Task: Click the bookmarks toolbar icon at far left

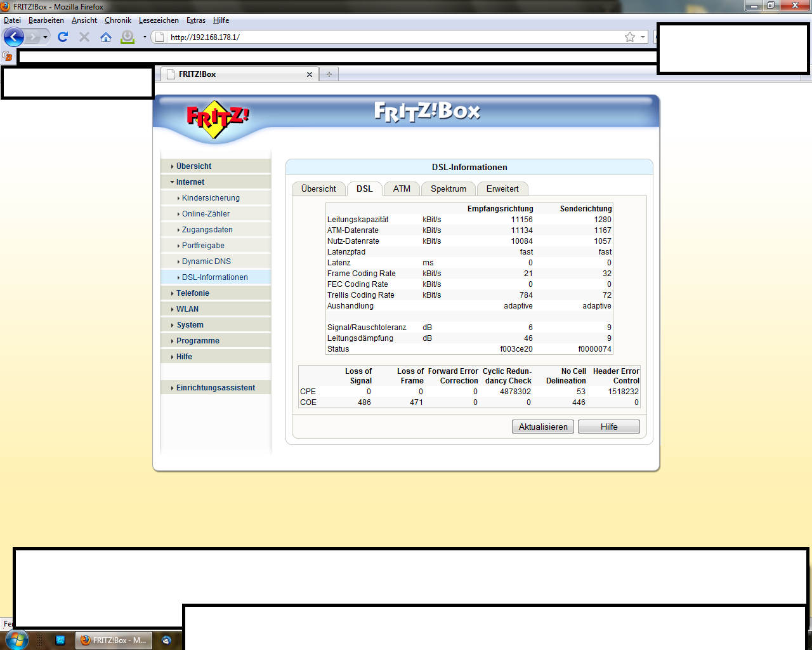Action: (8, 56)
